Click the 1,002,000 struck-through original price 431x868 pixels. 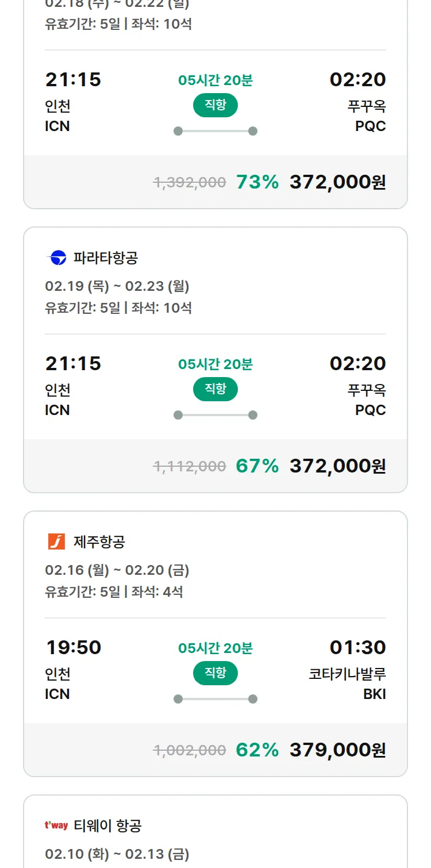189,750
